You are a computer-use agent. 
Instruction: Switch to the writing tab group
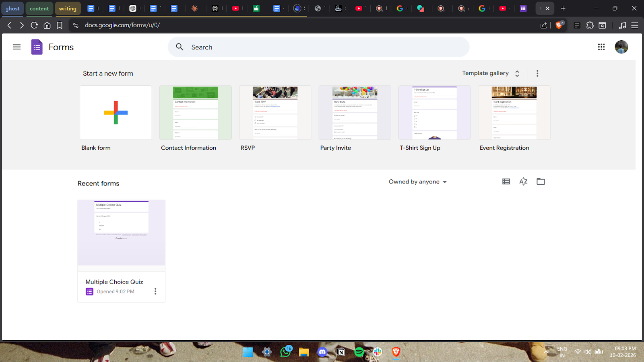pyautogui.click(x=68, y=8)
